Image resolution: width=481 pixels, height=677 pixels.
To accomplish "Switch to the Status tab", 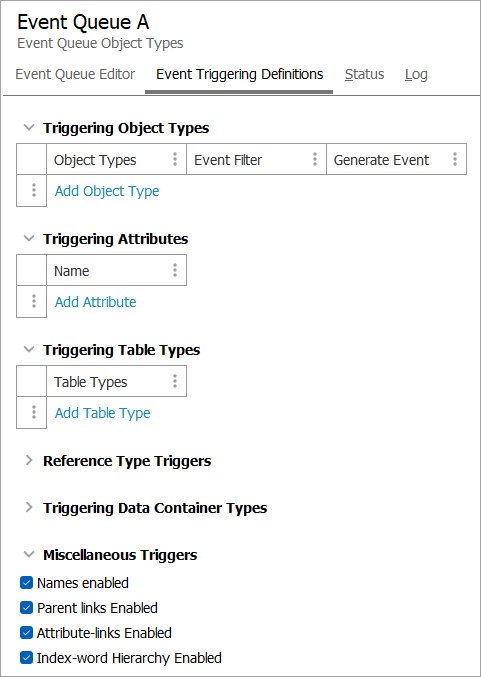I will pos(364,74).
